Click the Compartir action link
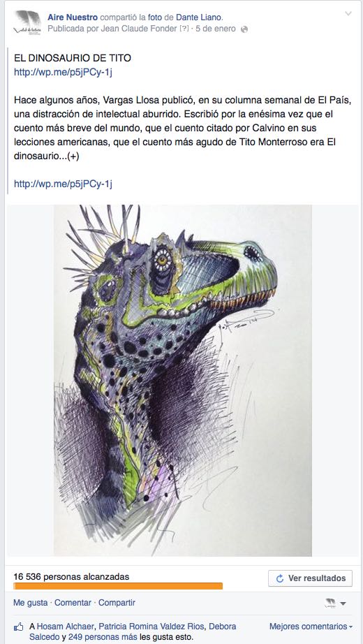Image resolution: width=363 pixels, height=644 pixels. pyautogui.click(x=117, y=603)
